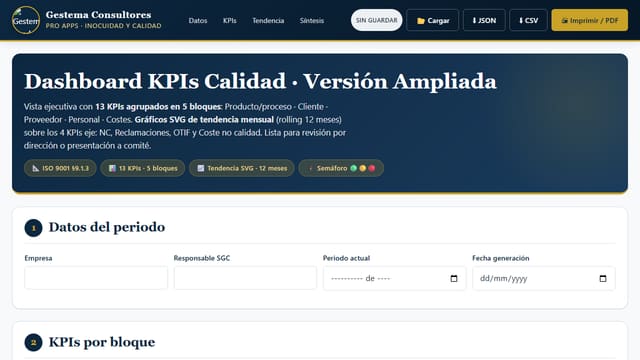The image size is (640, 360).
Task: Click the trend icon in Tendencia SVG badge
Action: pyautogui.click(x=201, y=168)
